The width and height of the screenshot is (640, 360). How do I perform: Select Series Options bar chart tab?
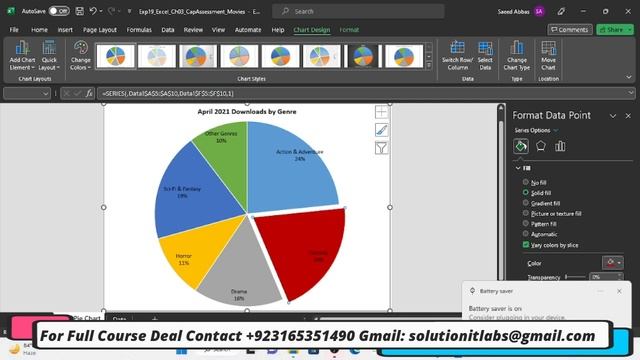[560, 146]
